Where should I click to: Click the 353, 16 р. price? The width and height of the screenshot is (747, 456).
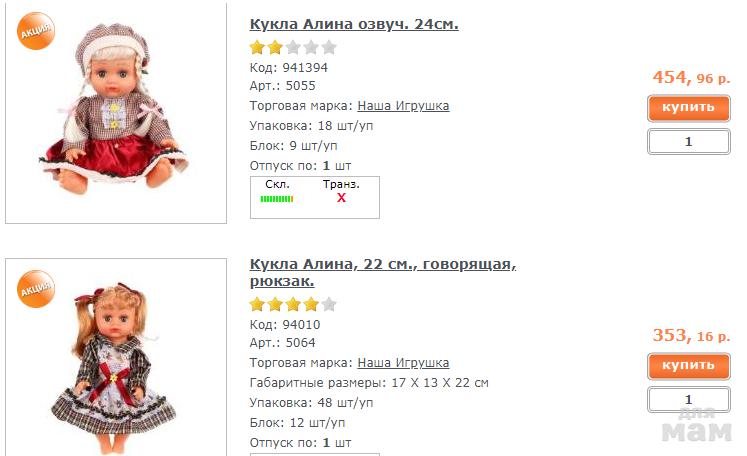691,336
